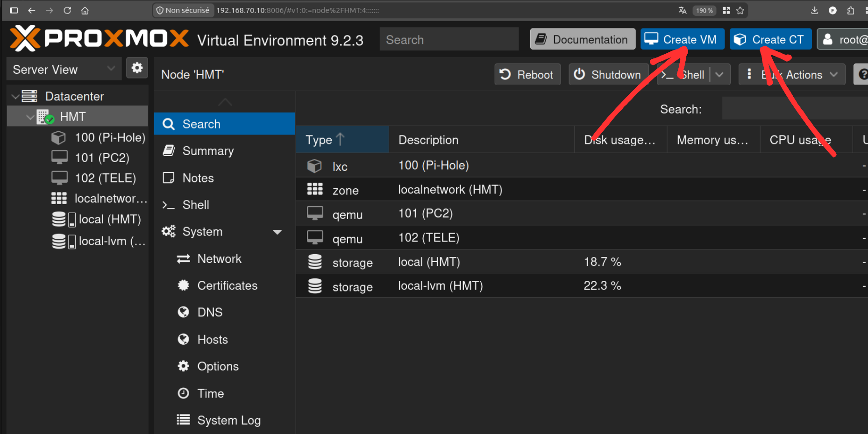Click the qemu monitor icon for 101 (PC2)
Screen dimensions: 868x434
click(x=315, y=213)
